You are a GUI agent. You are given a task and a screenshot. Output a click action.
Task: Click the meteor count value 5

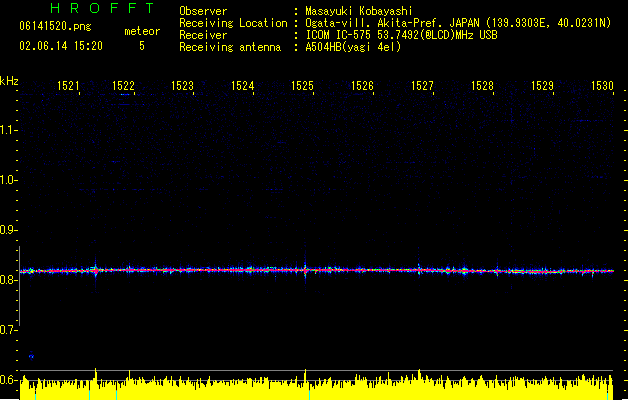pos(142,46)
